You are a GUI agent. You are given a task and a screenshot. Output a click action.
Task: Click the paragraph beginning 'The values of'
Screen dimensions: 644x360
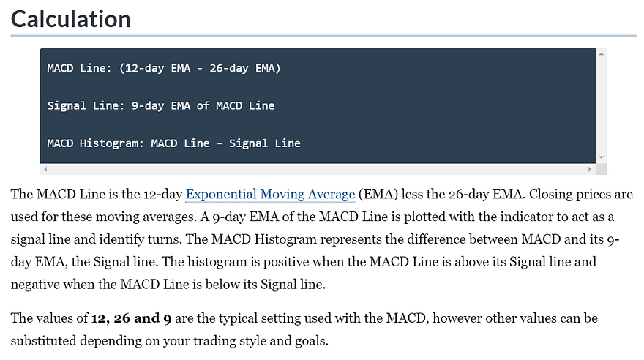[293, 331]
